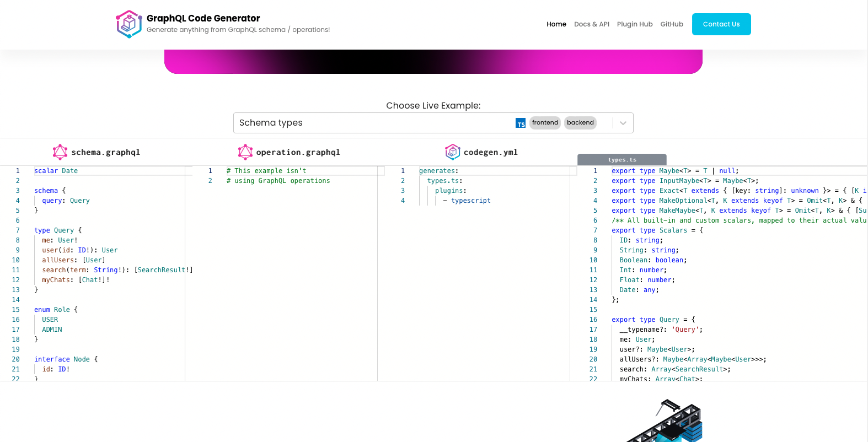Click the frontend tag
868x442 pixels.
pos(545,123)
